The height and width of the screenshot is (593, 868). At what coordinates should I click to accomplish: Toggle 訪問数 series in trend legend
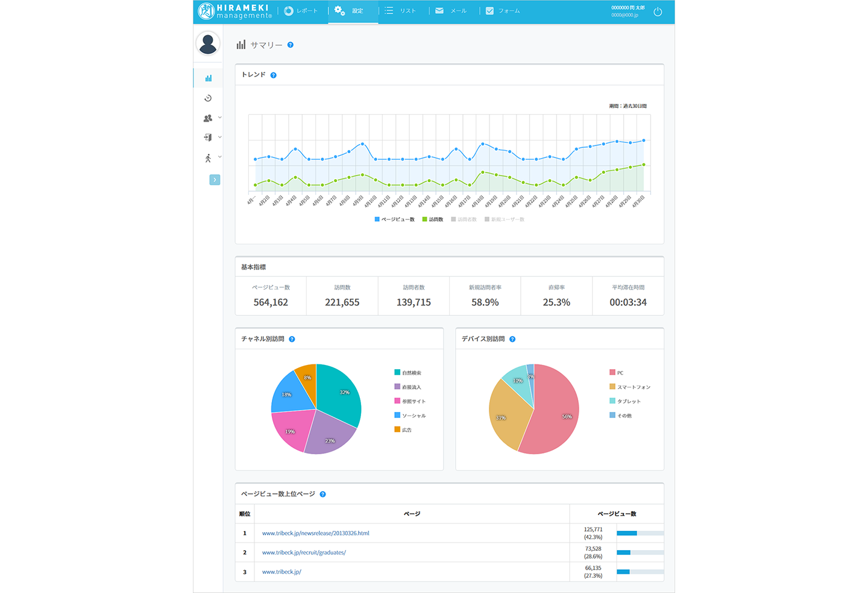(433, 220)
